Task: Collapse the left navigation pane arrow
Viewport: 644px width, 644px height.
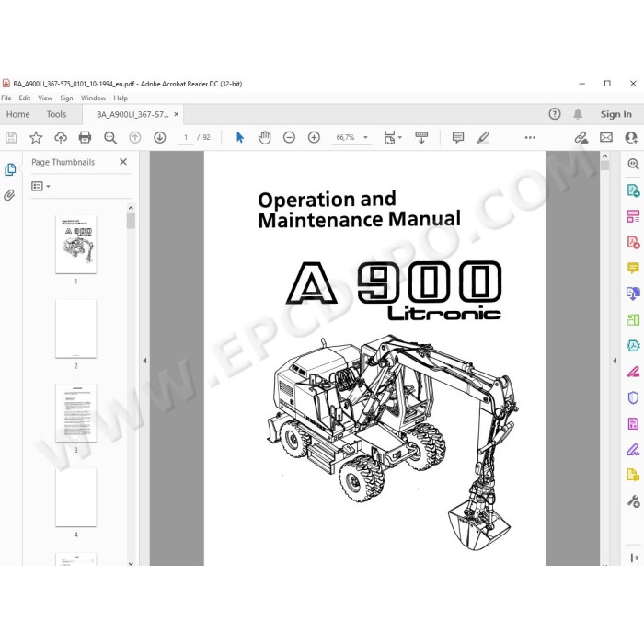Action: click(x=144, y=361)
